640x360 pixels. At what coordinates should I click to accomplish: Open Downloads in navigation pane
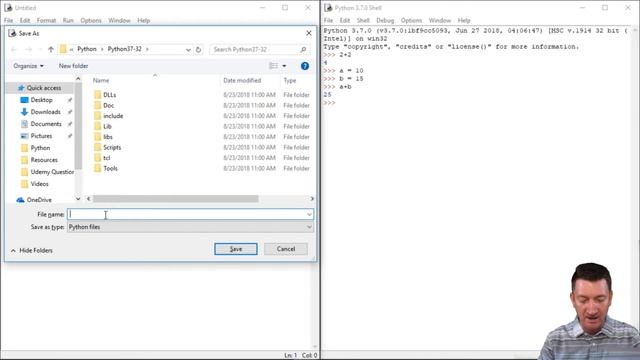[x=45, y=112]
